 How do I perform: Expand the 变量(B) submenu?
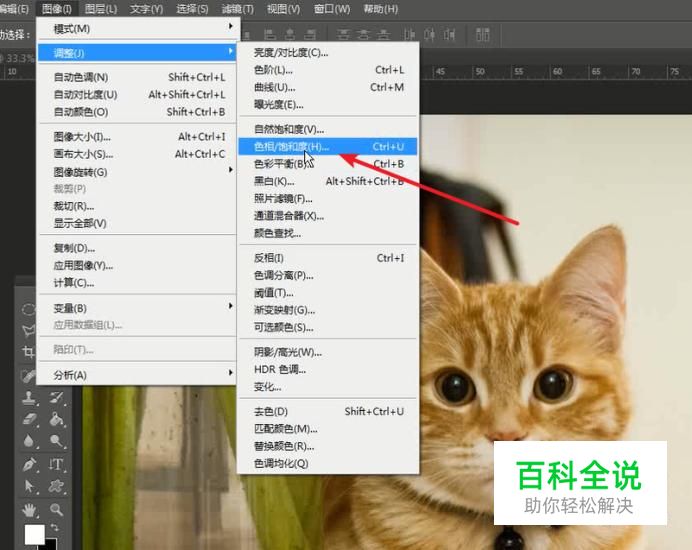(138, 308)
